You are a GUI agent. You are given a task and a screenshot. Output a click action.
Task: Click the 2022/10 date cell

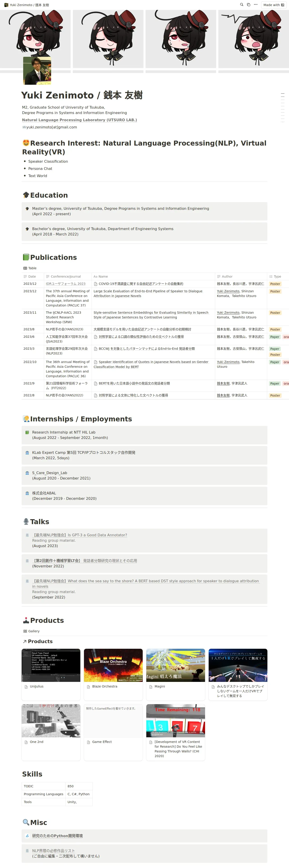(33, 369)
